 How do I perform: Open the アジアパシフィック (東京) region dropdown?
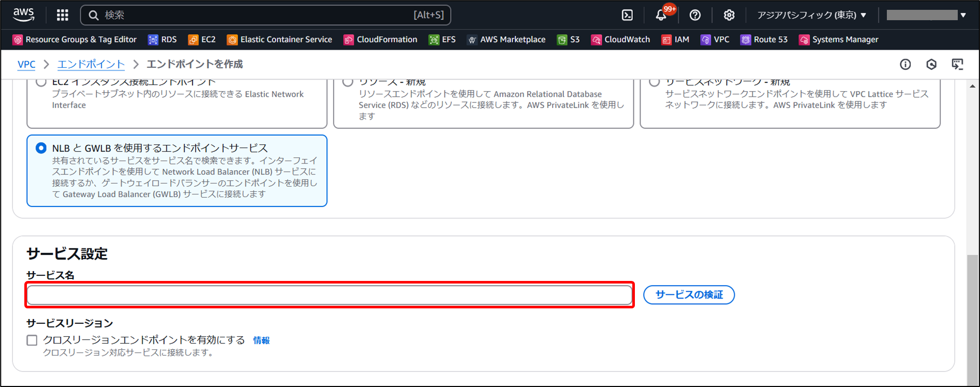click(x=811, y=15)
